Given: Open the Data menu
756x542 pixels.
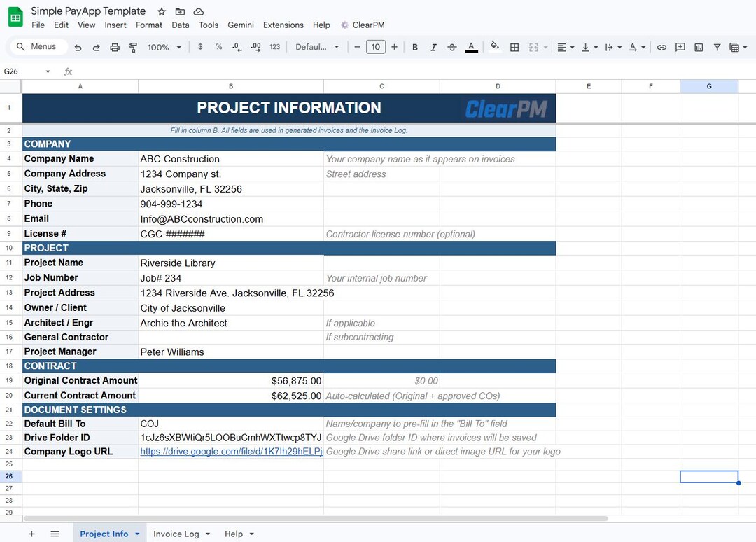Looking at the screenshot, I should (181, 25).
